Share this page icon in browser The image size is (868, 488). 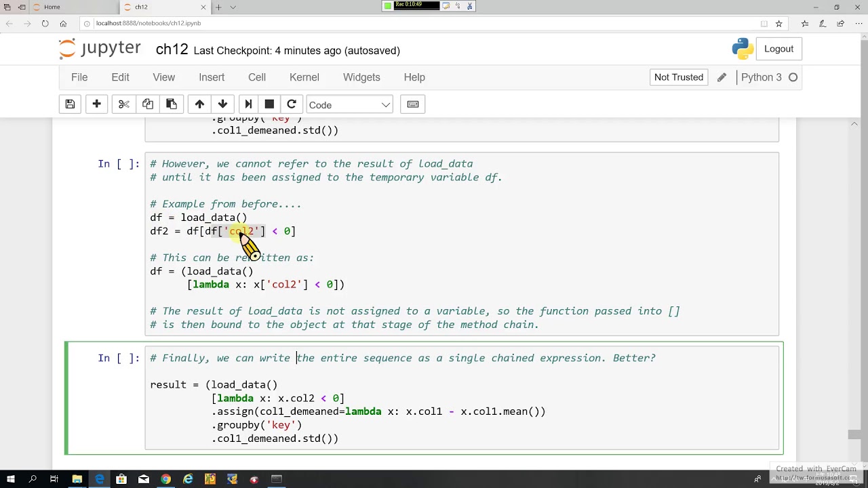point(840,23)
